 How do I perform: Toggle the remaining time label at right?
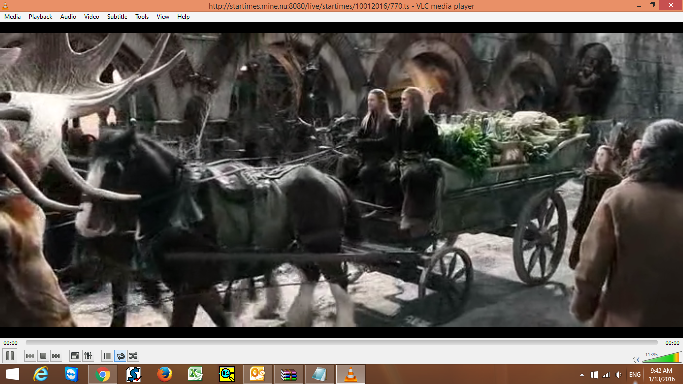tap(672, 343)
